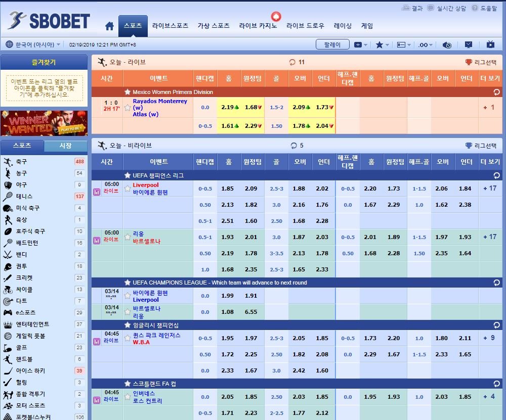Open the Liverpool team link
Screen dimensions: 506x420
pos(146,185)
